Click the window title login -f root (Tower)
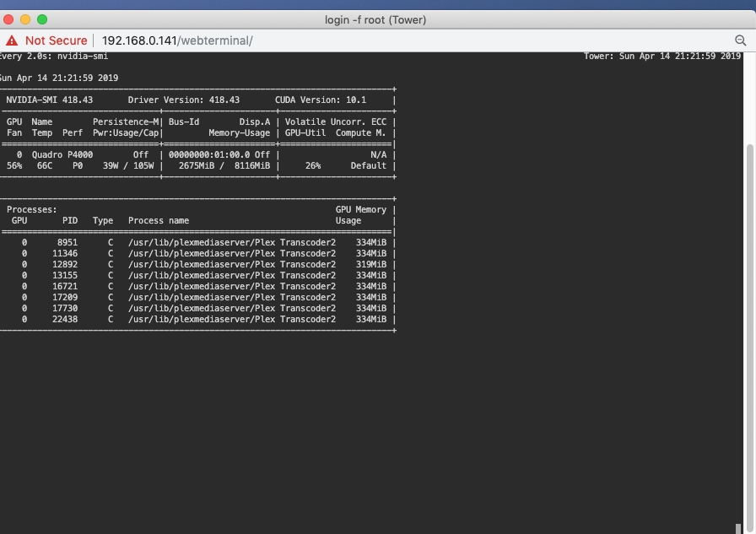This screenshot has width=756, height=534. point(375,19)
